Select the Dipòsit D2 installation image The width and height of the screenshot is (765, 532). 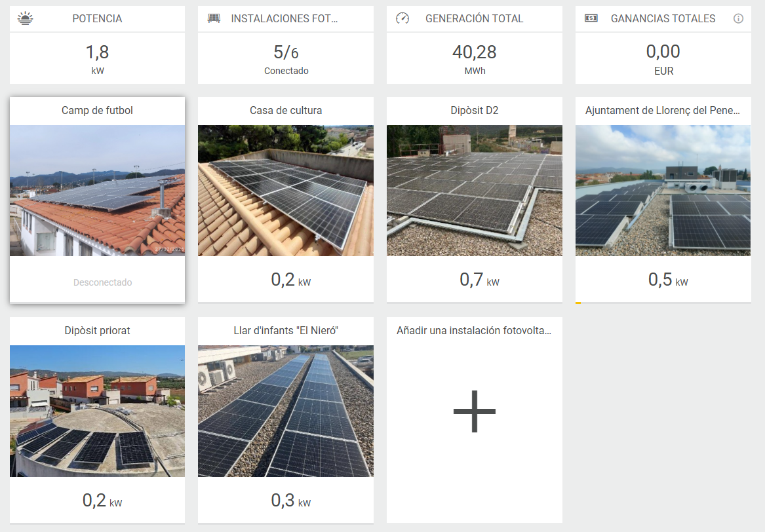474,190
